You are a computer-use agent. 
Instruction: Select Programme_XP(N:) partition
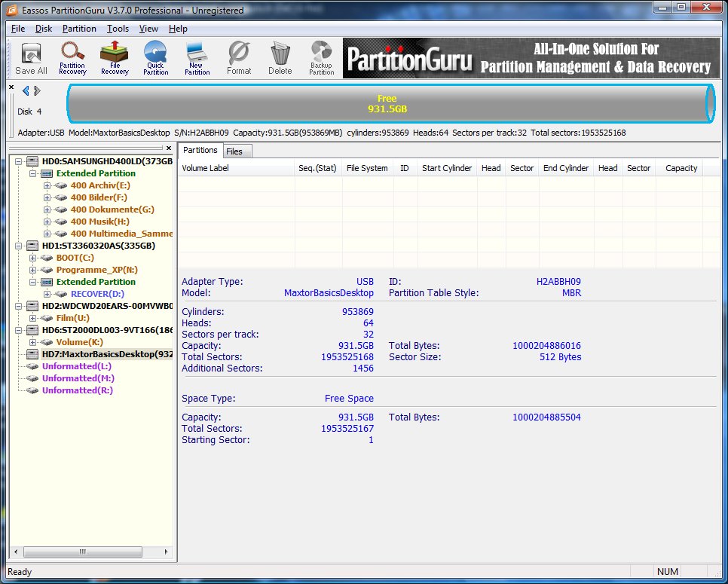[x=97, y=270]
